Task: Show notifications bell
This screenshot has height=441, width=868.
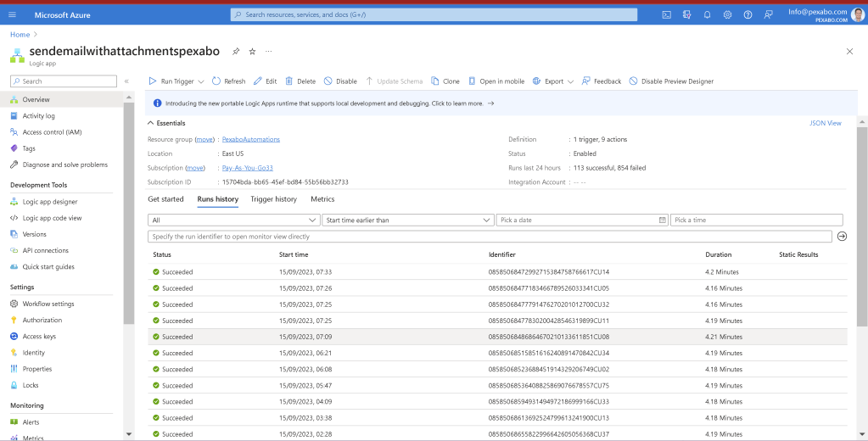Action: [x=707, y=15]
